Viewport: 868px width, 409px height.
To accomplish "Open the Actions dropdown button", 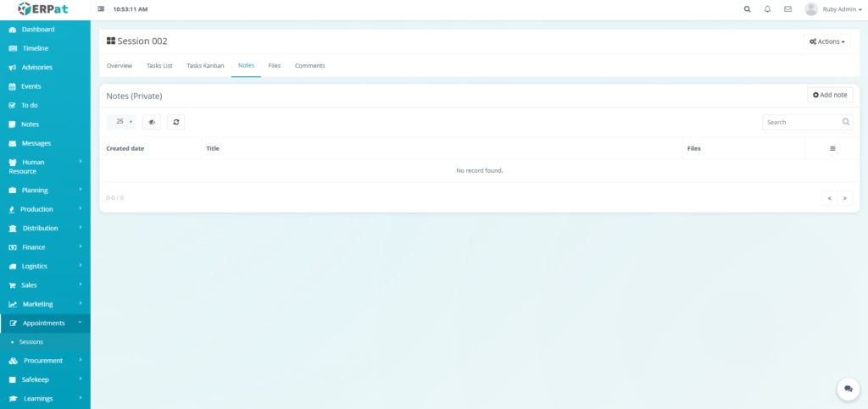I will [x=827, y=41].
